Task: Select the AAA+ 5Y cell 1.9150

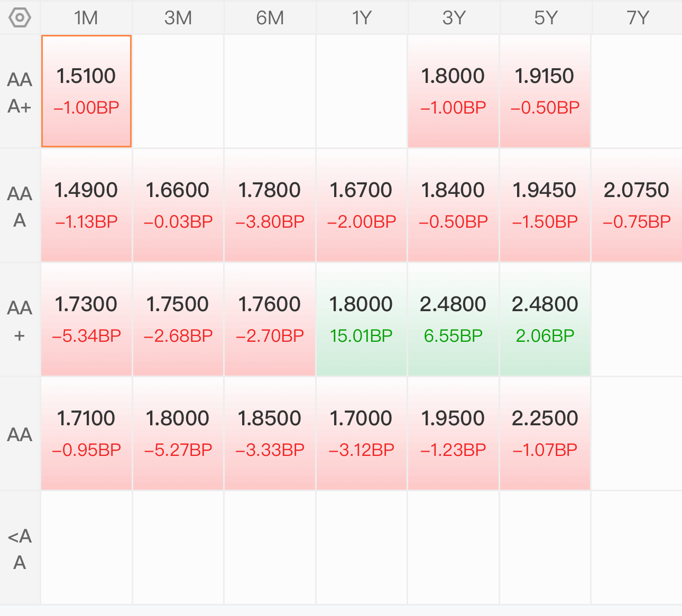Action: click(x=545, y=91)
